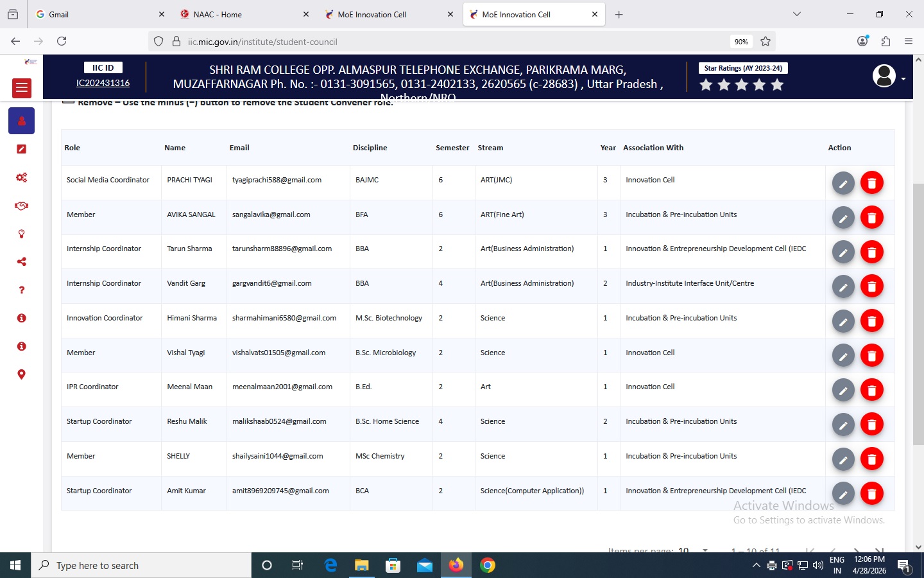The height and width of the screenshot is (578, 924).
Task: Open the Mail app from the taskbar
Action: click(425, 565)
